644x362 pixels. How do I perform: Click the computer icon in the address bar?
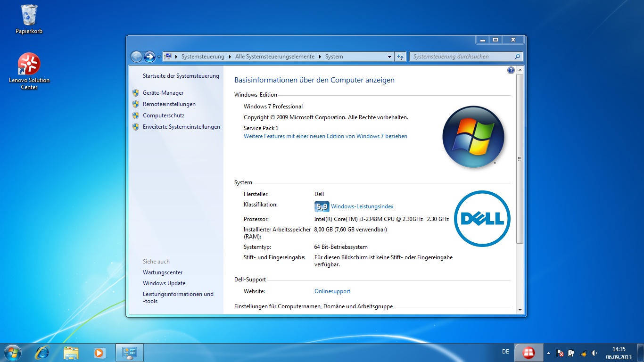point(168,57)
